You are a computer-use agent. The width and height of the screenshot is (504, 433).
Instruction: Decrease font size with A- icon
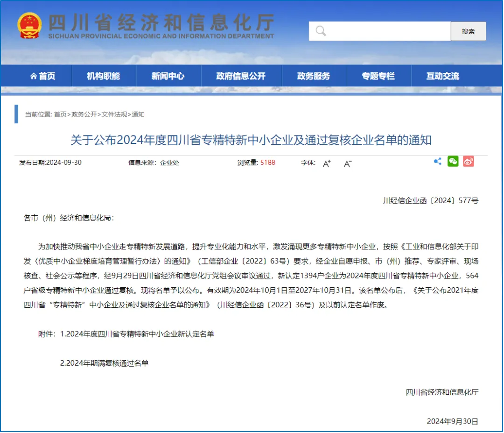click(347, 163)
